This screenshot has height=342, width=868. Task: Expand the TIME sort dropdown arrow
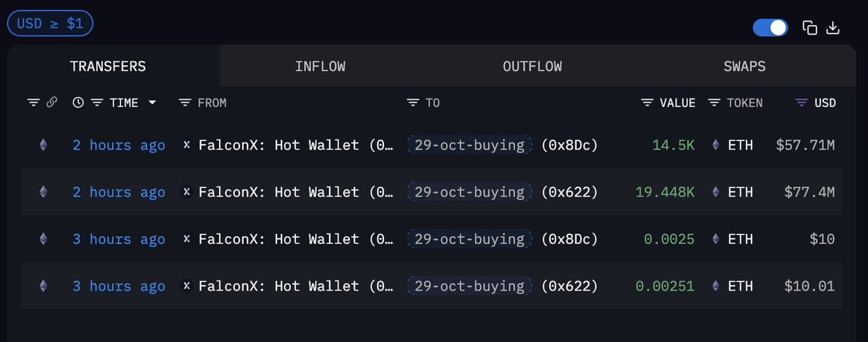(152, 103)
